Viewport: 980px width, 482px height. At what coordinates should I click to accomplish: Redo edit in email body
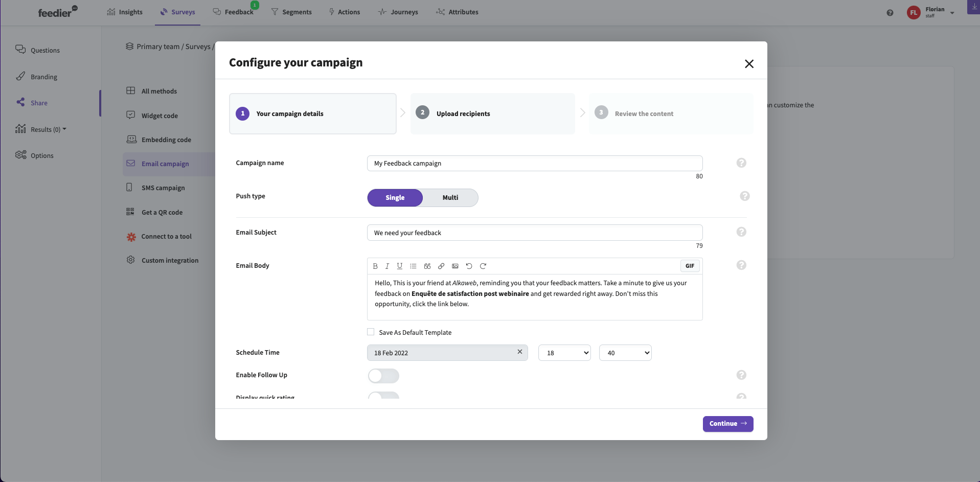coord(483,266)
